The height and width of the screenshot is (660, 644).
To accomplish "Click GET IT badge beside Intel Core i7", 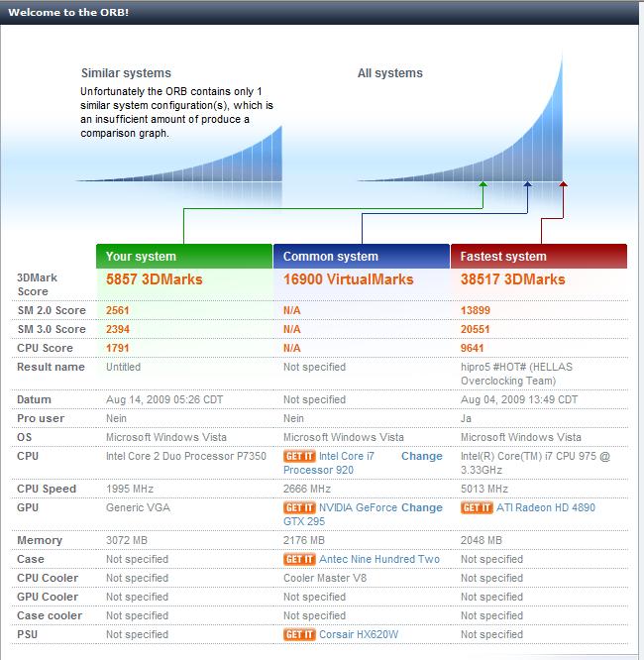I will click(x=299, y=456).
